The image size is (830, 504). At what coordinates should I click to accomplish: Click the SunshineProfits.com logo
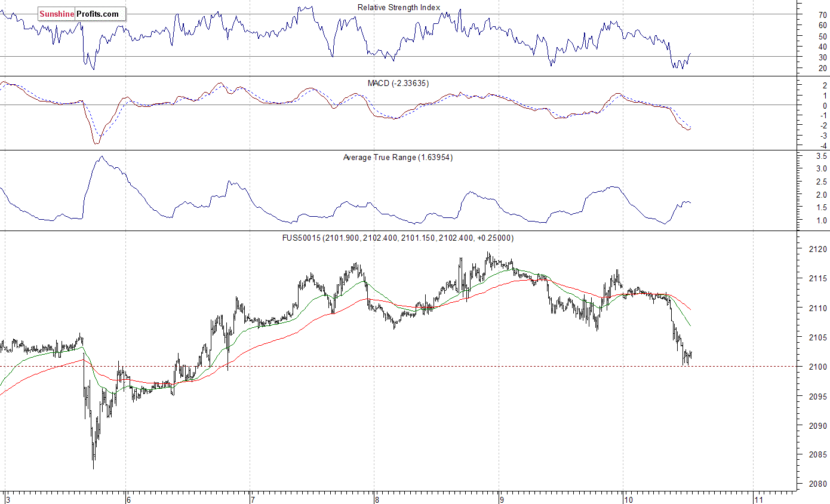coord(82,14)
